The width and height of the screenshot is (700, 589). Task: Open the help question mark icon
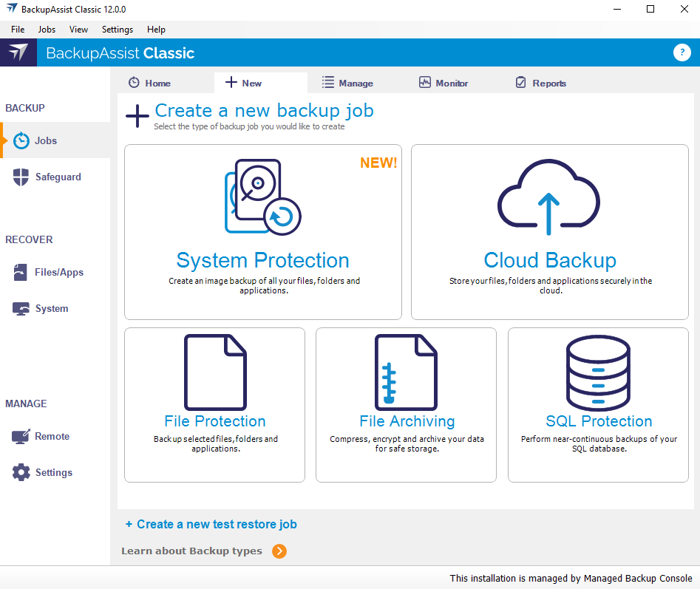pos(682,52)
